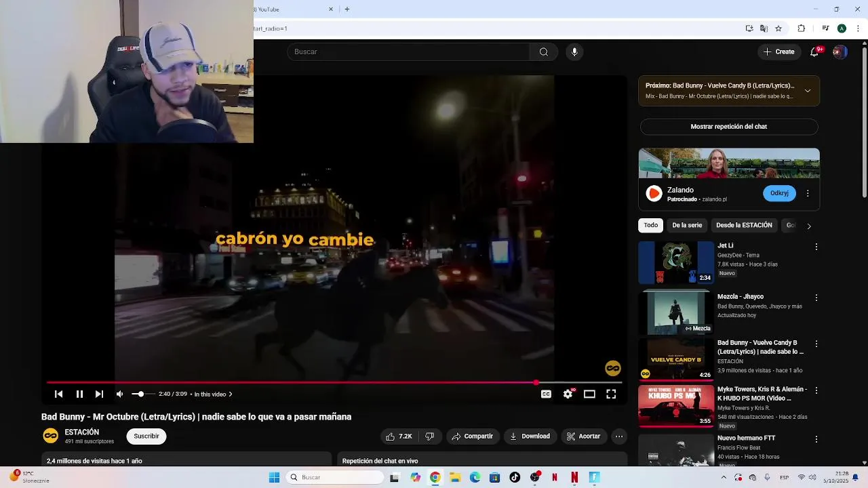
Task: Open YouTube account avatar menu
Action: (x=840, y=52)
